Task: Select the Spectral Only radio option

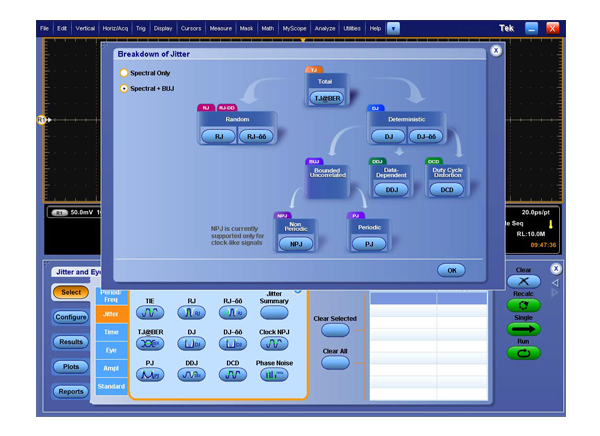Action: coord(124,73)
